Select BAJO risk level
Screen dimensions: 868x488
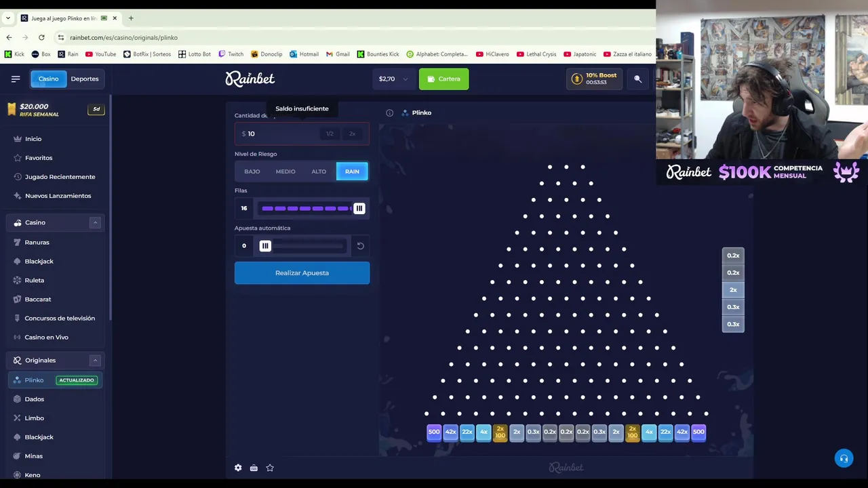coord(252,171)
